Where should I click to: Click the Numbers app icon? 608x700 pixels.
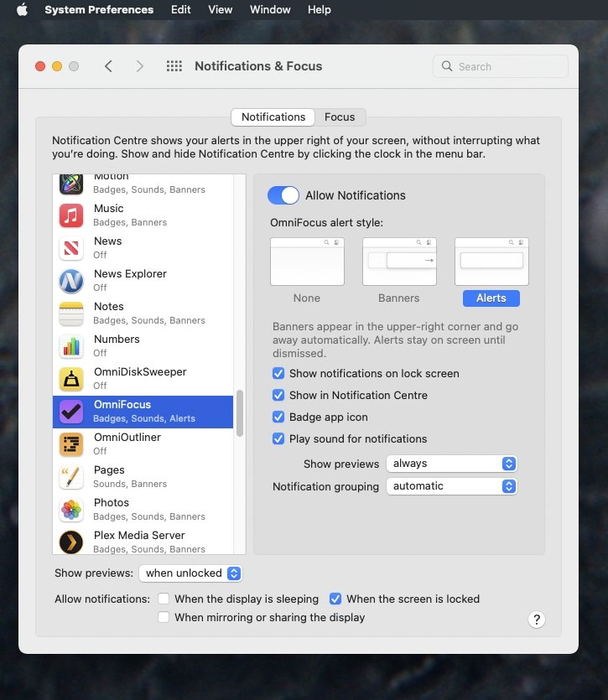click(x=71, y=346)
